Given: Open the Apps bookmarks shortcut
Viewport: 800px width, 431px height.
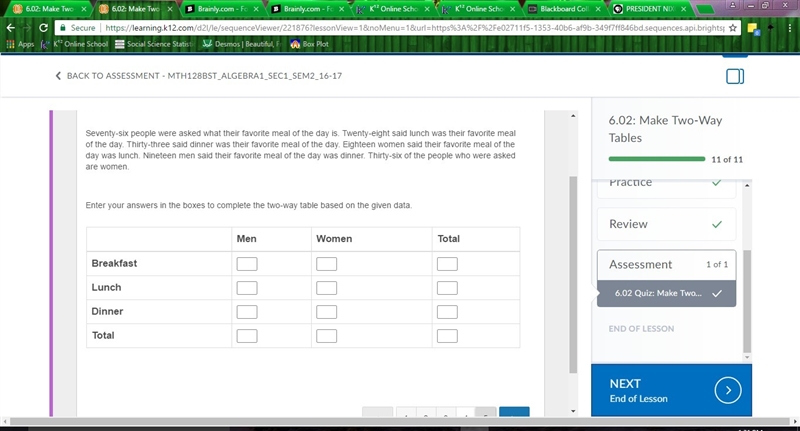Looking at the screenshot, I should click(x=20, y=44).
